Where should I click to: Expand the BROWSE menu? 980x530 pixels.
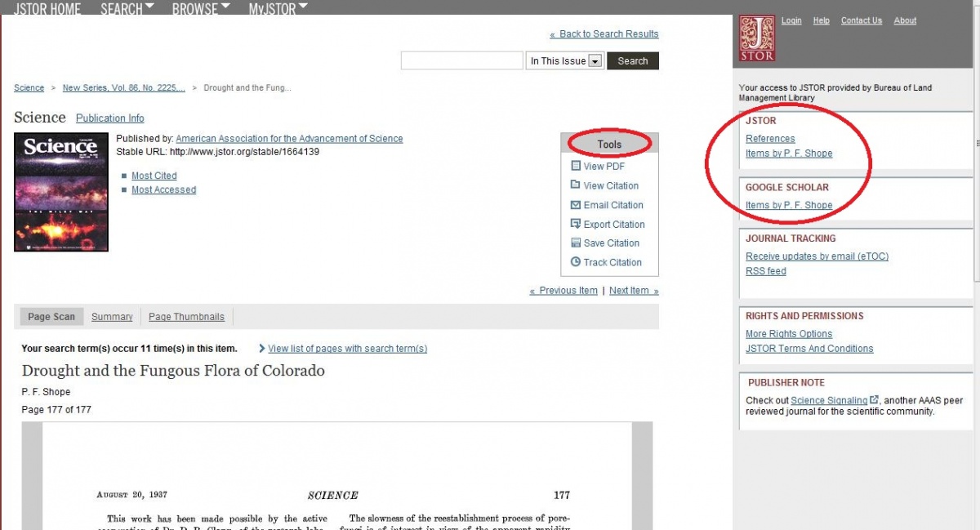[x=201, y=9]
